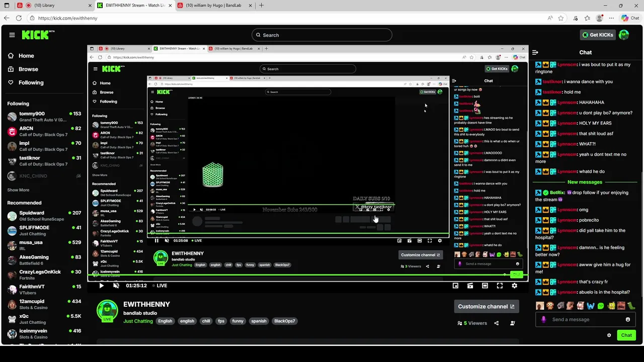Select the monkey emote in chat
The image size is (644, 362).
(550, 306)
